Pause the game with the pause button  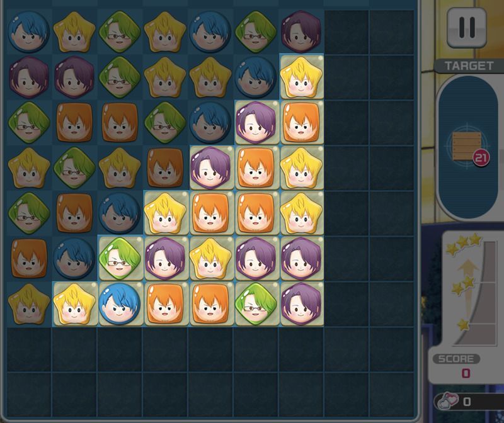click(466, 28)
